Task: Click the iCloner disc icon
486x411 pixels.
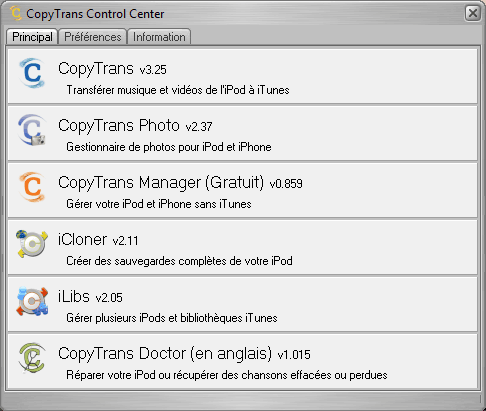Action: coord(32,244)
